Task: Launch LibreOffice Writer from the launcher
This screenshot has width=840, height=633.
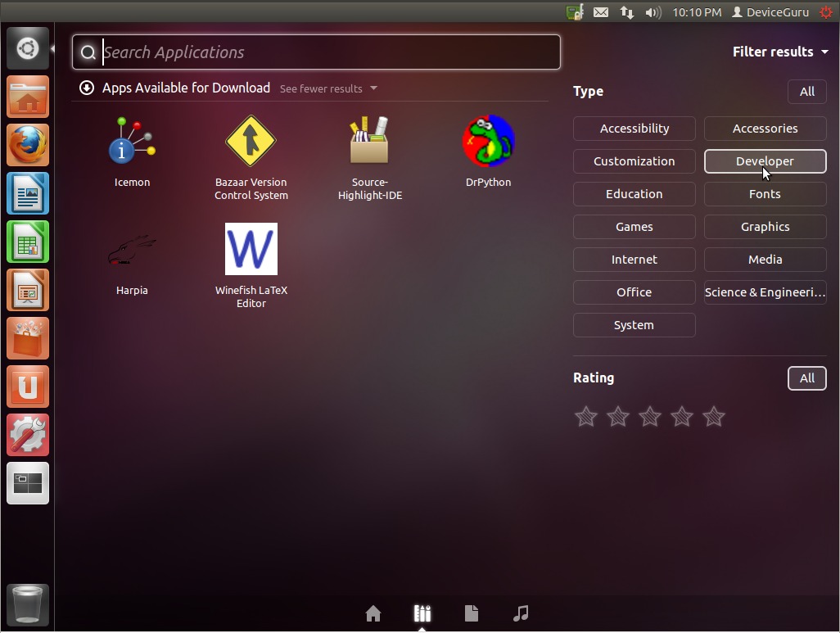Action: pos(28,193)
